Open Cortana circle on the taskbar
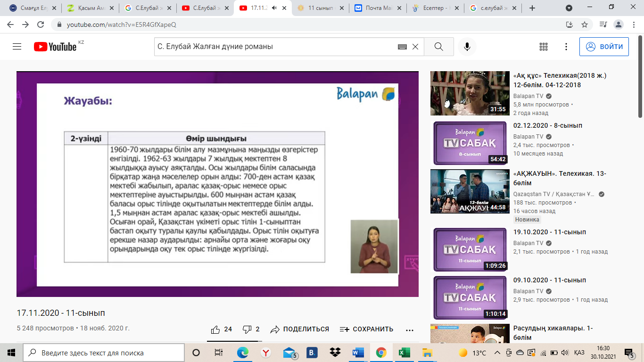The height and width of the screenshot is (362, 644). 196,353
